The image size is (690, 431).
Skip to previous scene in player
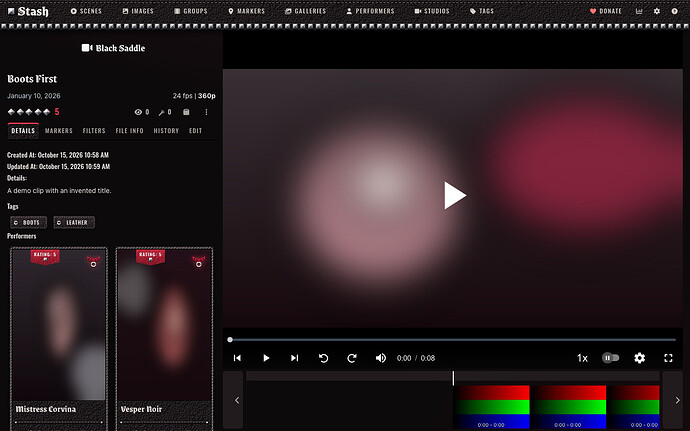(x=237, y=358)
